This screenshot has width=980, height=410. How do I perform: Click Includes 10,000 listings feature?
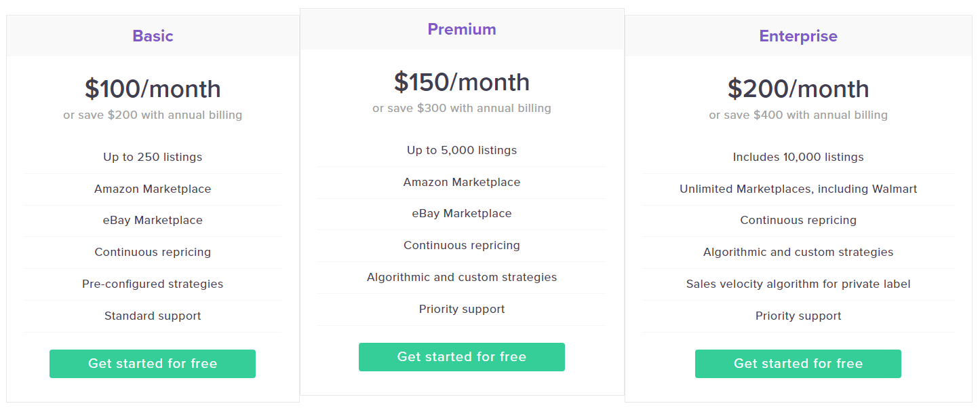[798, 157]
